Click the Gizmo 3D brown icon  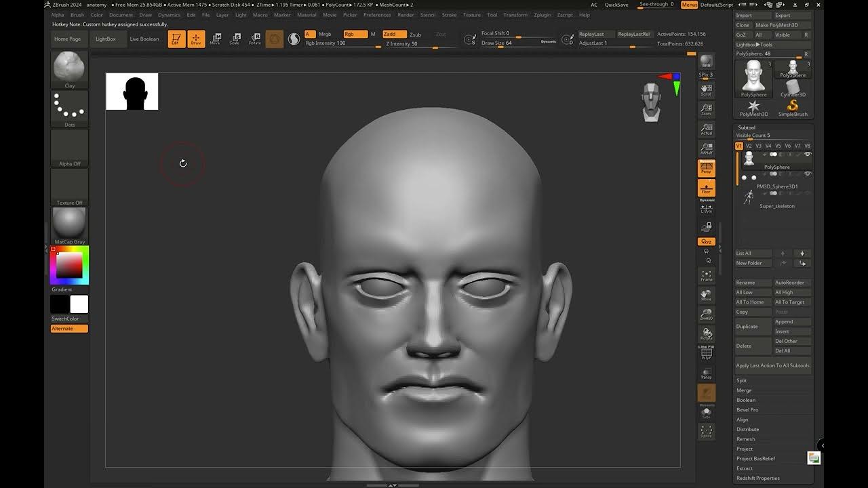(274, 39)
